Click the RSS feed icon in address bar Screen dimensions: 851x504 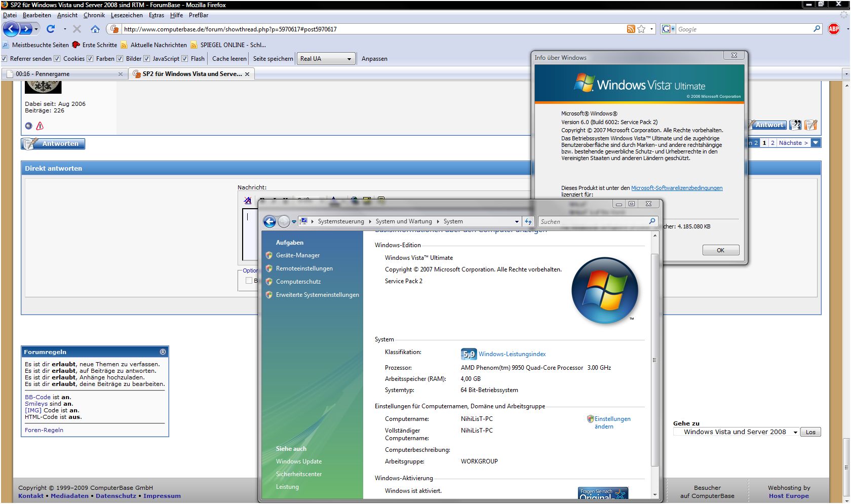631,29
